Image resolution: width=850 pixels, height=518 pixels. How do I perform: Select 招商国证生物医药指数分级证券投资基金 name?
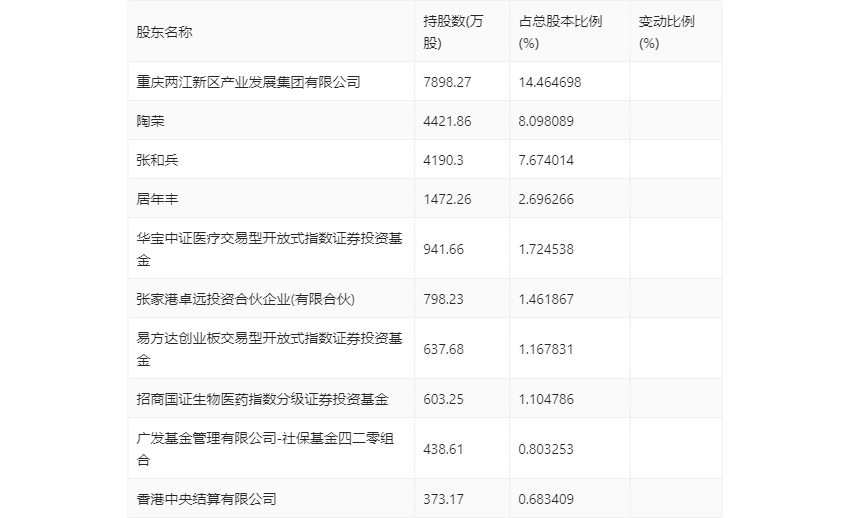262,399
